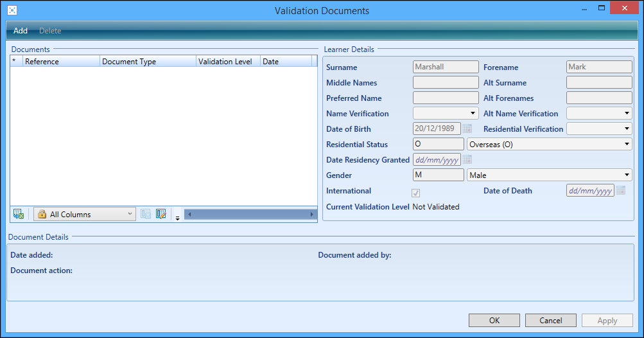Click the application icon in title bar
Viewport: 644px width, 338px height.
[x=12, y=10]
